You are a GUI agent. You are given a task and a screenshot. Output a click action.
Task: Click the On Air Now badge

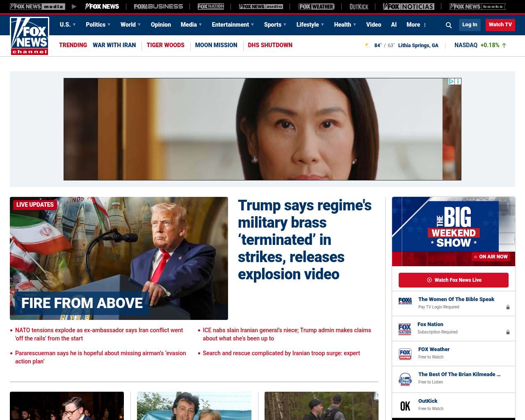491,257
